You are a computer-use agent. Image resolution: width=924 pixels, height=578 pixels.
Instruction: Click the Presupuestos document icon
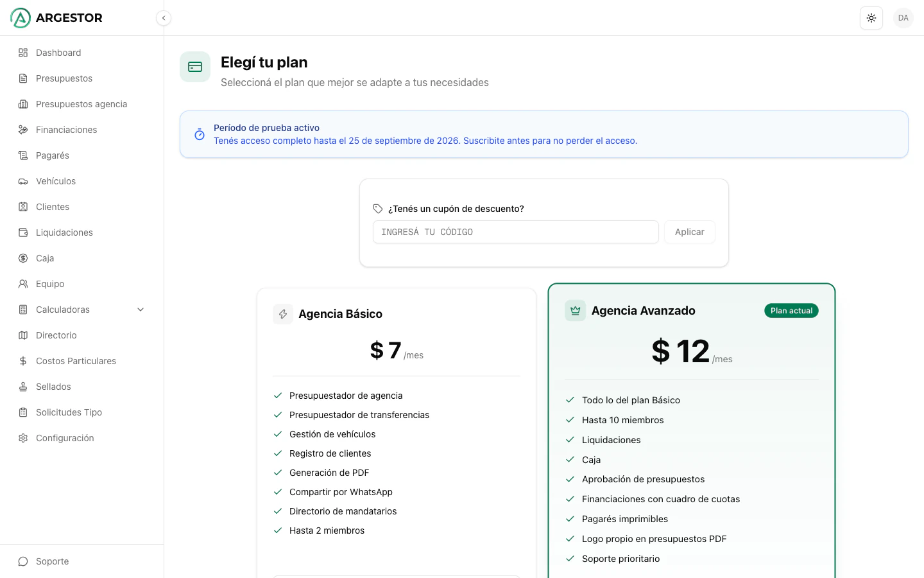coord(23,78)
